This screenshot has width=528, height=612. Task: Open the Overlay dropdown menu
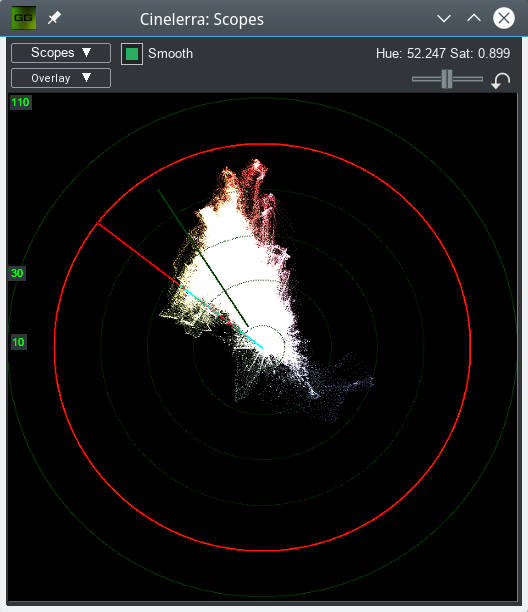[61, 78]
